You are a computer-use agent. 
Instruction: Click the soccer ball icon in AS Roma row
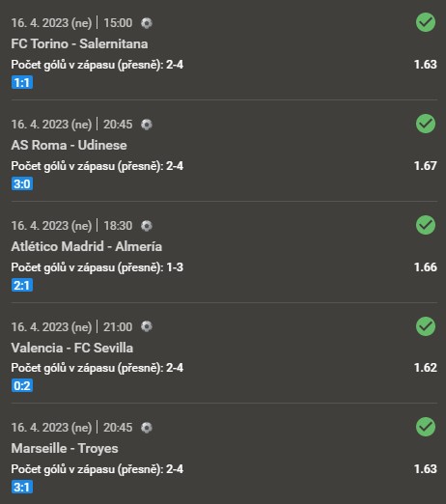(147, 125)
